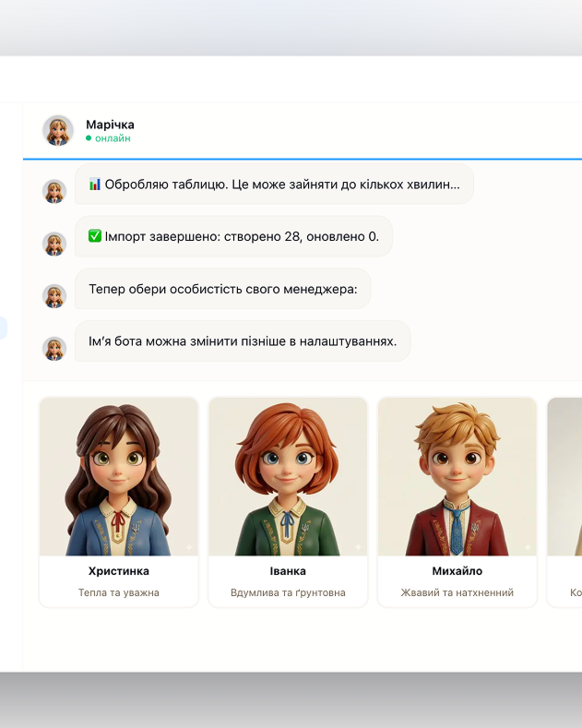582x728 pixels.
Task: Click the 'Імпорт завершено: створено 28' message
Action: [233, 236]
